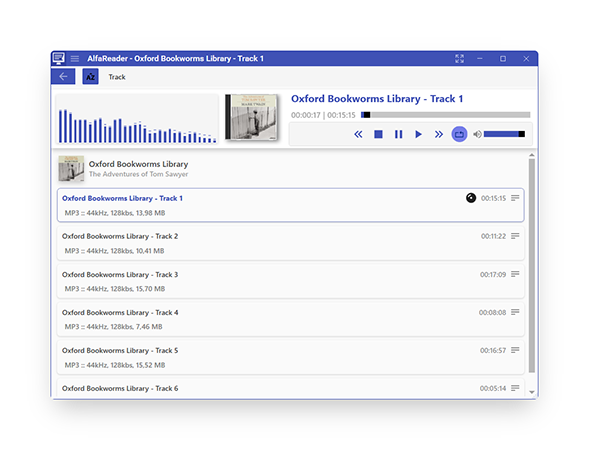Select Oxford Bookworms Library - Track 3 row

pyautogui.click(x=290, y=281)
